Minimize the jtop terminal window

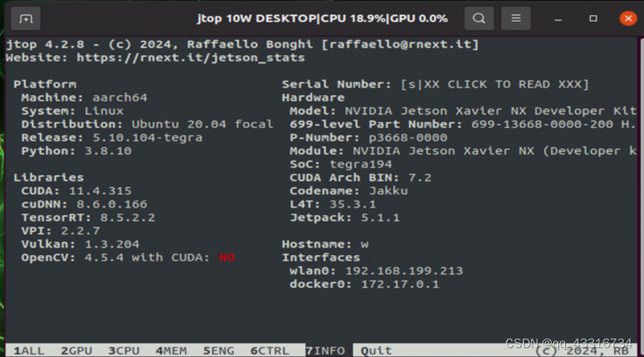558,19
